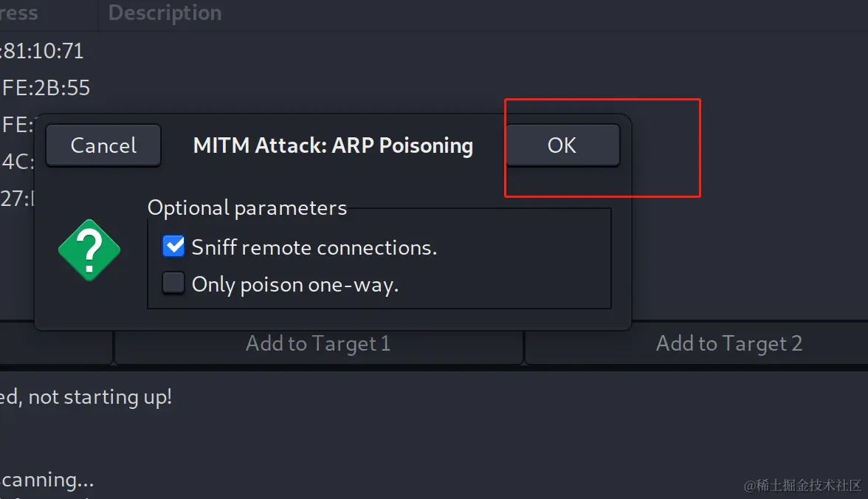Click the "canning..." log line
Image resolution: width=868 pixels, height=499 pixels.
(x=47, y=480)
